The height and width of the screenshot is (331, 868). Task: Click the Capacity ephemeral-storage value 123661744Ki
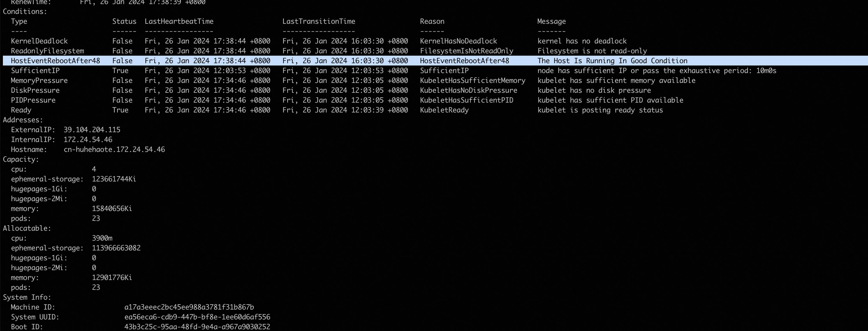tap(114, 179)
